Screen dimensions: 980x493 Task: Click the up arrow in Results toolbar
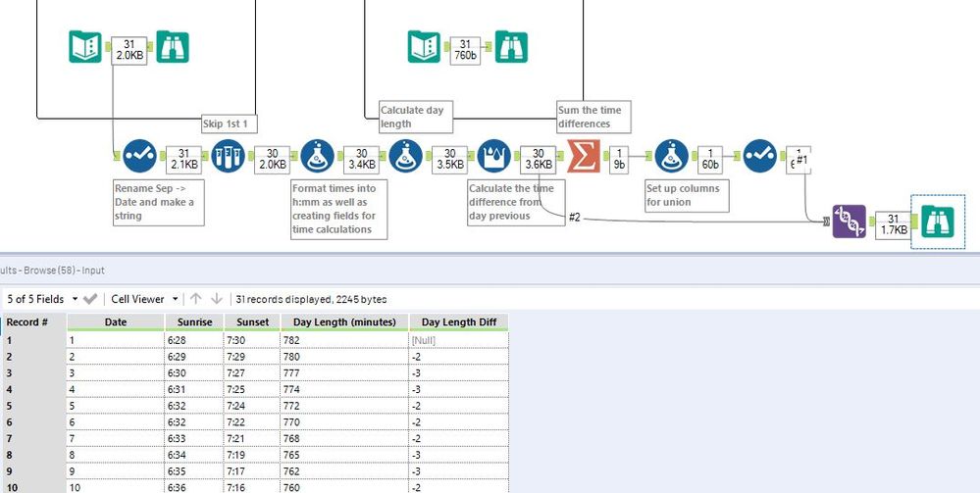[195, 299]
